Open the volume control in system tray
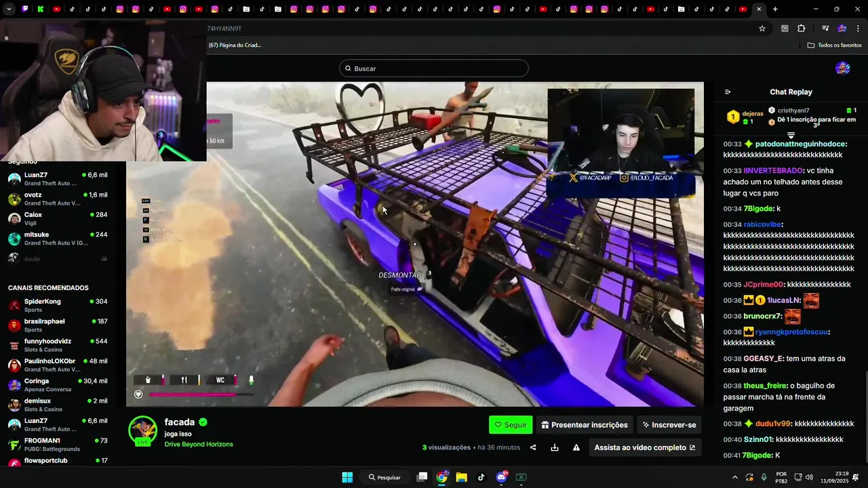Image resolution: width=868 pixels, height=488 pixels. pos(809,477)
